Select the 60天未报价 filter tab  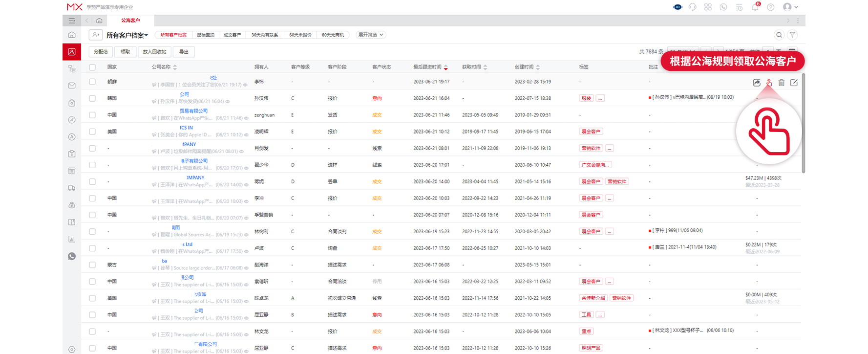coord(300,35)
